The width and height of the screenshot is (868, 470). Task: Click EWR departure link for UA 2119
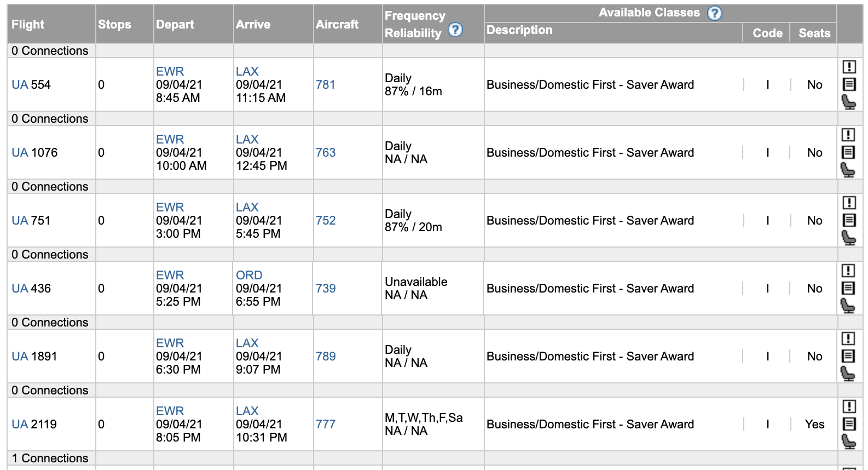(x=170, y=411)
